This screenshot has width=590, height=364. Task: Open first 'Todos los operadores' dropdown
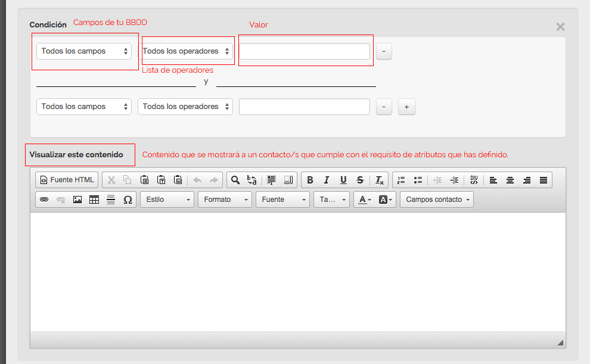point(186,51)
